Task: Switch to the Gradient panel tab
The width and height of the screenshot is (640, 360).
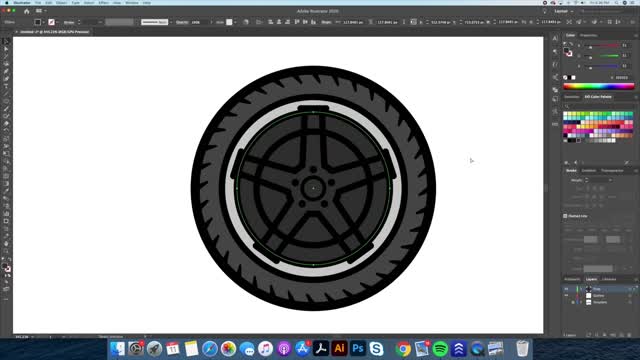Action: [589, 171]
